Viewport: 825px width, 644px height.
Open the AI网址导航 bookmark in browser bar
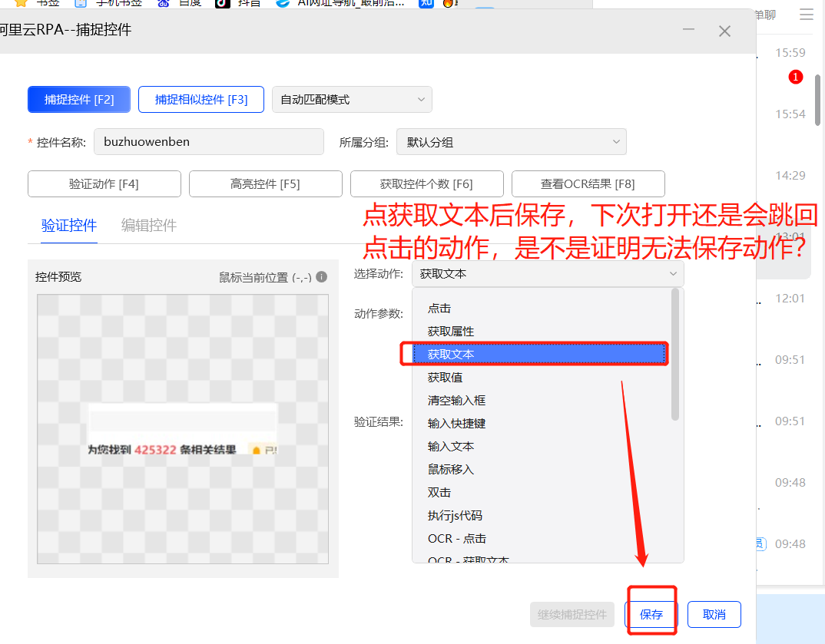tap(340, 2)
